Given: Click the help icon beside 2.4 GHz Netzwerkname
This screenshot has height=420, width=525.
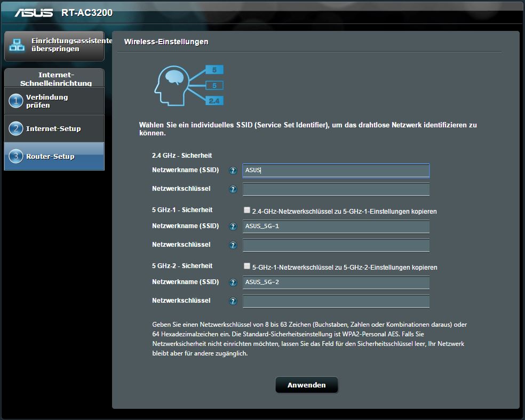Looking at the screenshot, I should click(x=233, y=171).
